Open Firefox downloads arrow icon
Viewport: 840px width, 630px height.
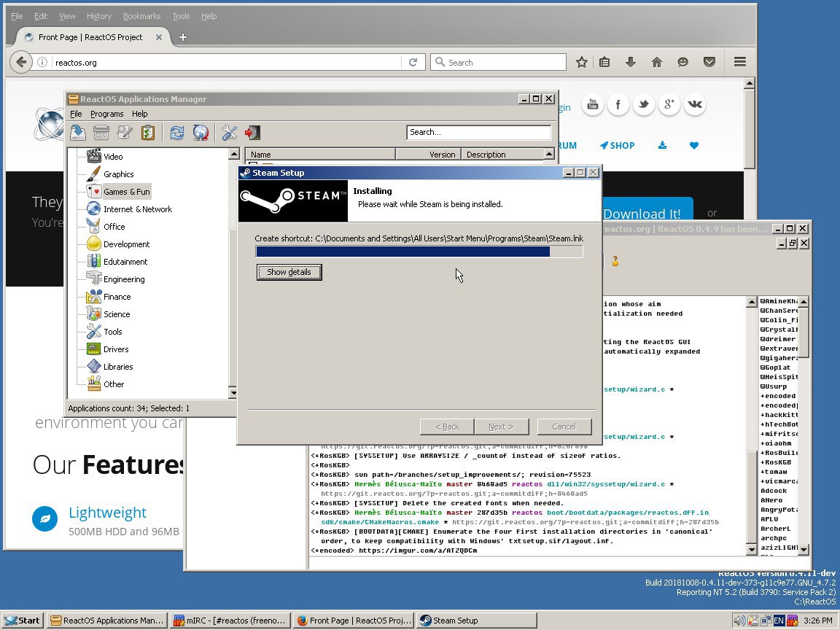click(631, 62)
